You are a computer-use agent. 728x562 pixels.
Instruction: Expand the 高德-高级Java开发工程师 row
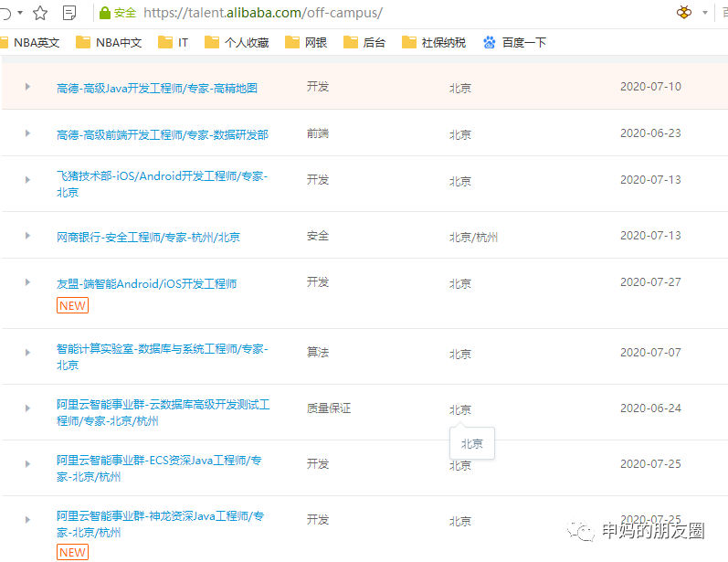(x=27, y=87)
